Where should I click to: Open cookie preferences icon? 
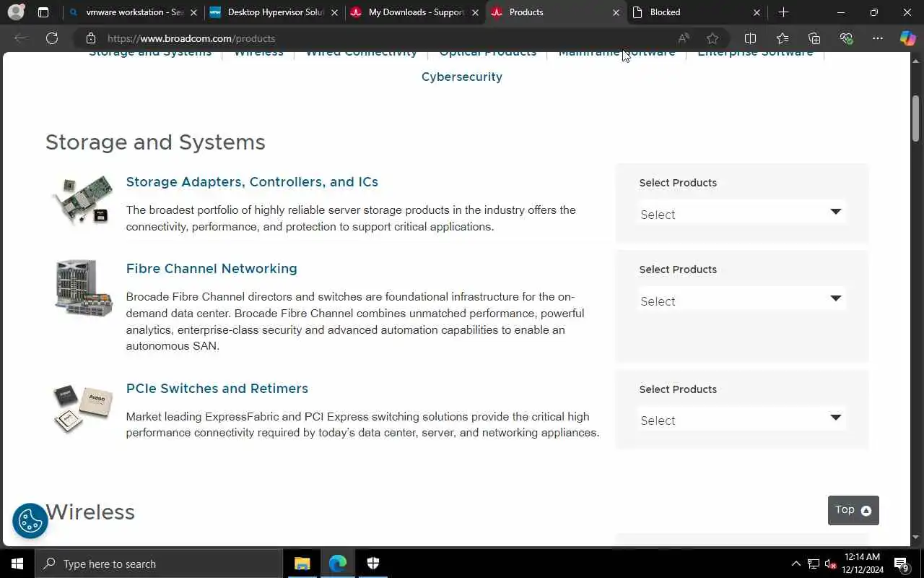pos(30,520)
